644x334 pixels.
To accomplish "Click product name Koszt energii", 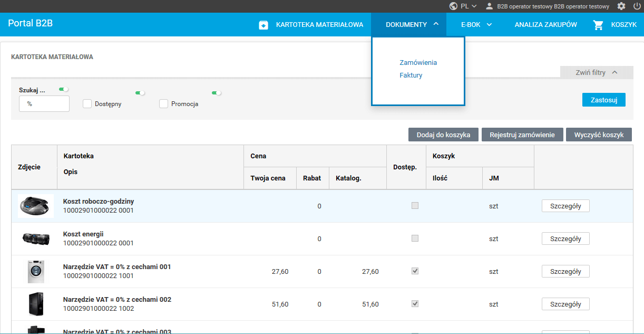I will point(83,234).
